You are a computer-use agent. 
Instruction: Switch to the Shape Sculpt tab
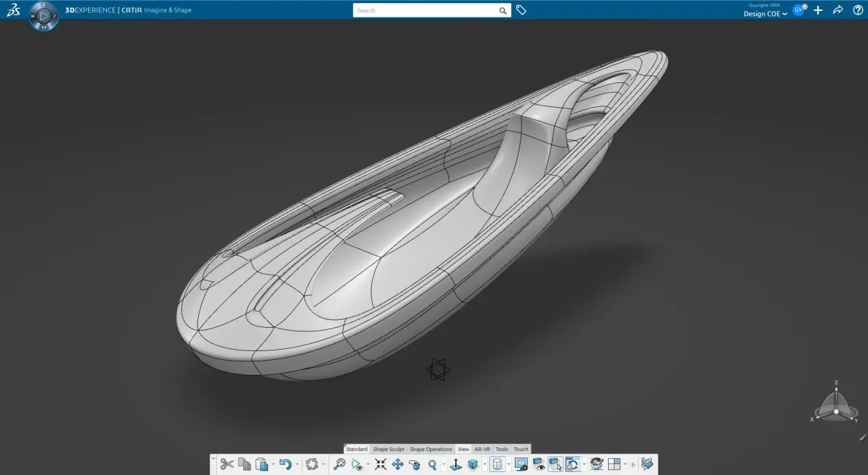[x=389, y=449]
